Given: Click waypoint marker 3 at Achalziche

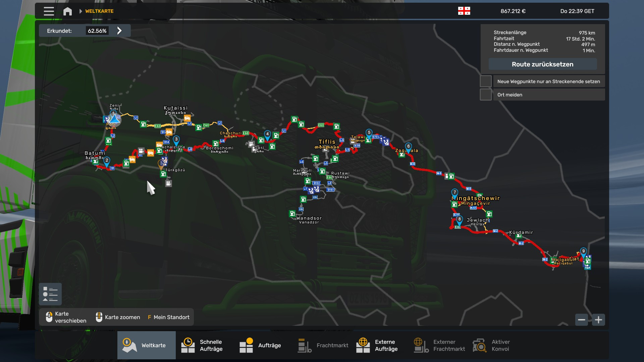Looking at the screenshot, I should pos(176,140).
